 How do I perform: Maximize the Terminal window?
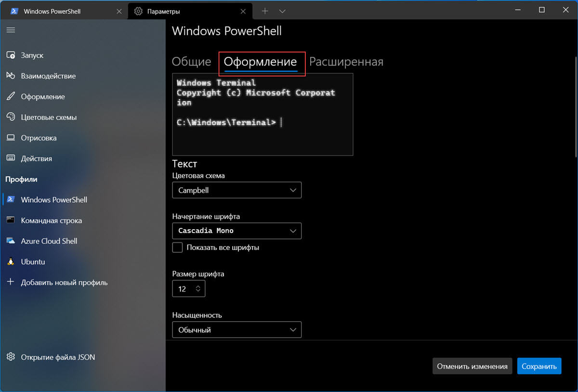click(541, 10)
